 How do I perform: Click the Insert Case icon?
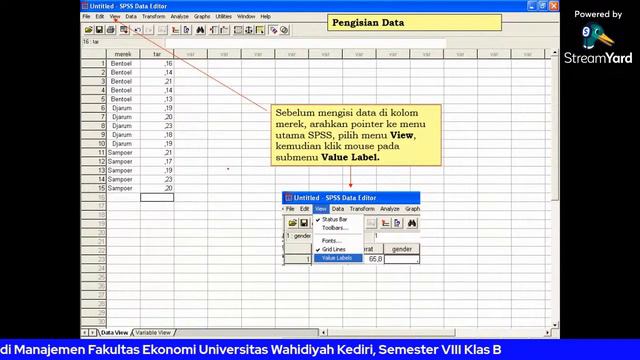coord(213,30)
